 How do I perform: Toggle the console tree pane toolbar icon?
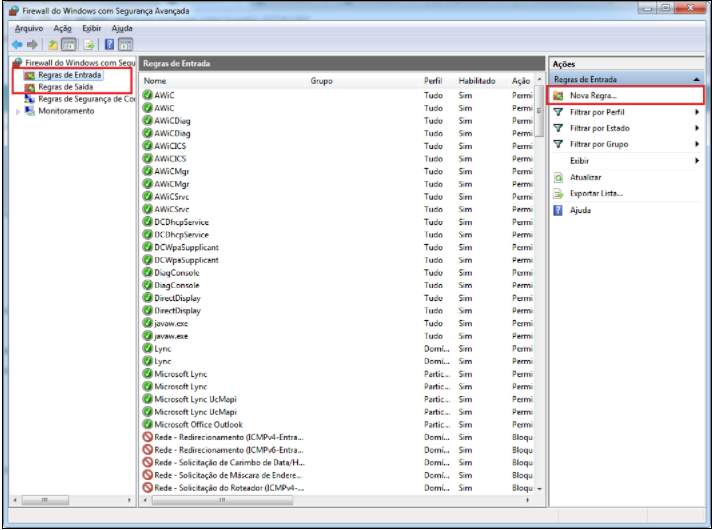point(69,45)
